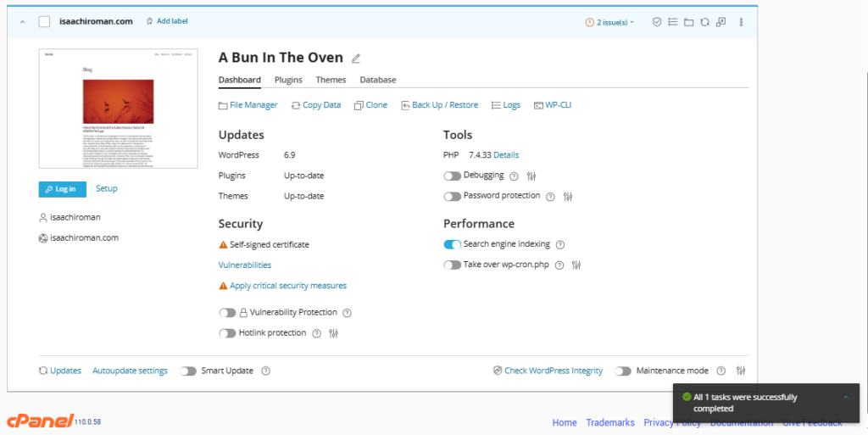Image resolution: width=868 pixels, height=435 pixels.
Task: Enable Hotlink protection switch
Action: click(227, 333)
